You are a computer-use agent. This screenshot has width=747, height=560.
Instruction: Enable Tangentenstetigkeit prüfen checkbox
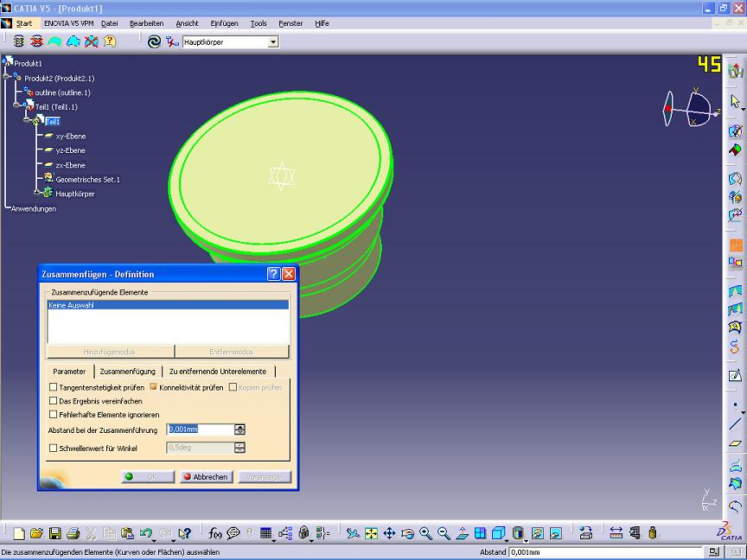click(x=54, y=387)
